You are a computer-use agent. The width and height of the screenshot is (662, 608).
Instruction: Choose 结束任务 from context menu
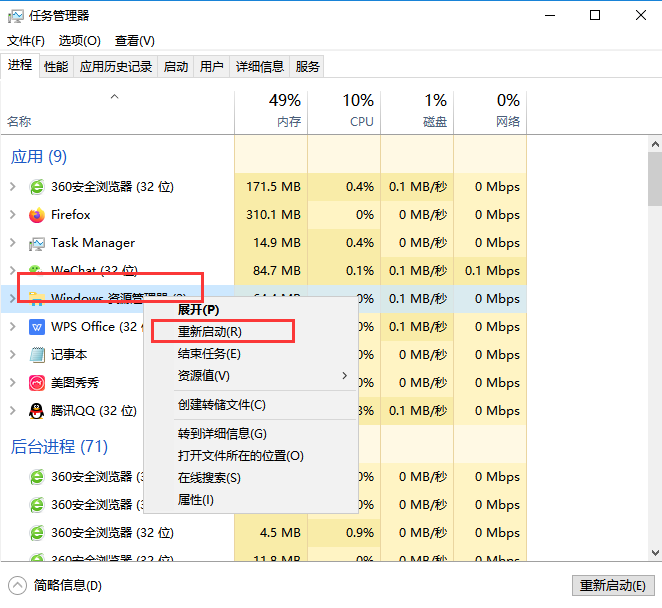[209, 354]
